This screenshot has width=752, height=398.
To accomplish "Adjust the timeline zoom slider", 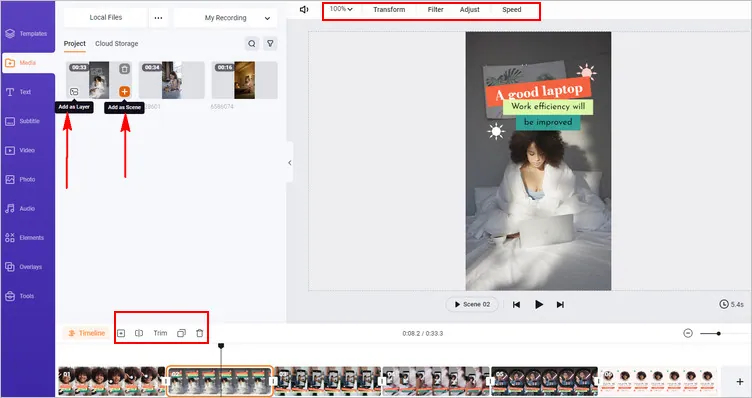I will tap(718, 333).
